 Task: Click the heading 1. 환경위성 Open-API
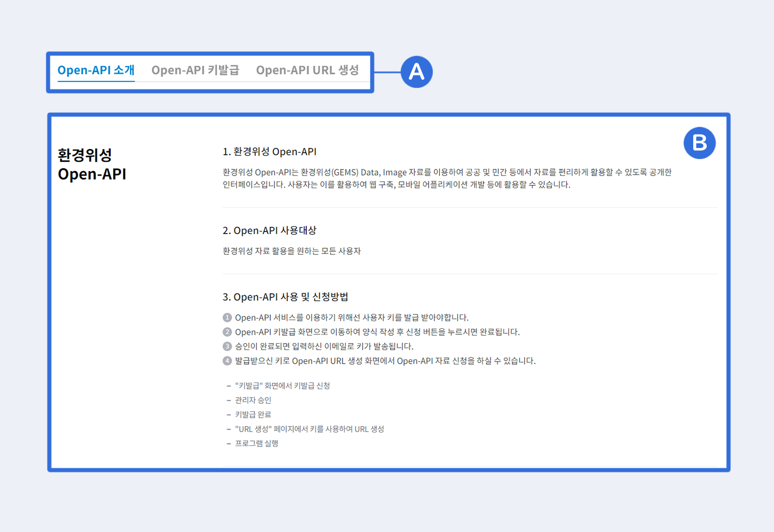pyautogui.click(x=269, y=152)
